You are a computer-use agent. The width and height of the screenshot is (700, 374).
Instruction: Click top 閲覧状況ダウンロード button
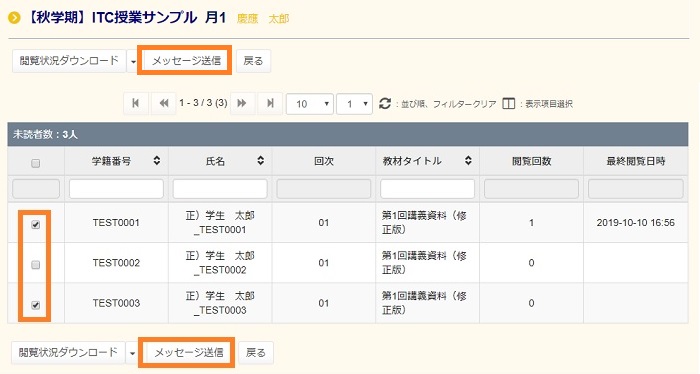pyautogui.click(x=69, y=61)
